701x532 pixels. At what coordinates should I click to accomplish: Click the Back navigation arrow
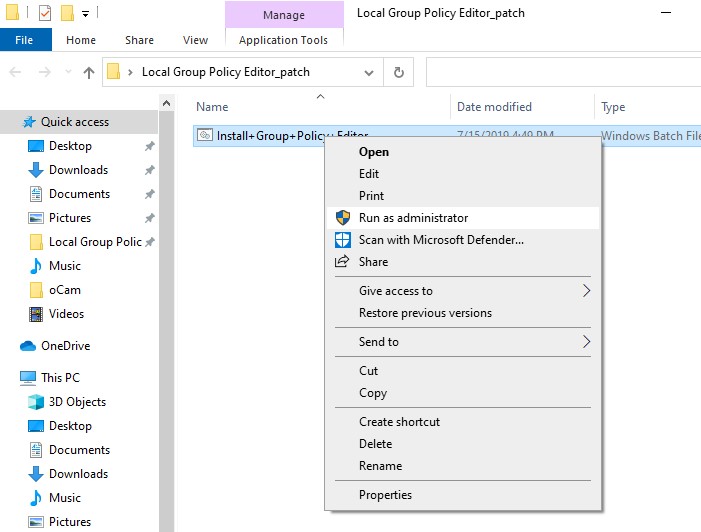pyautogui.click(x=15, y=72)
